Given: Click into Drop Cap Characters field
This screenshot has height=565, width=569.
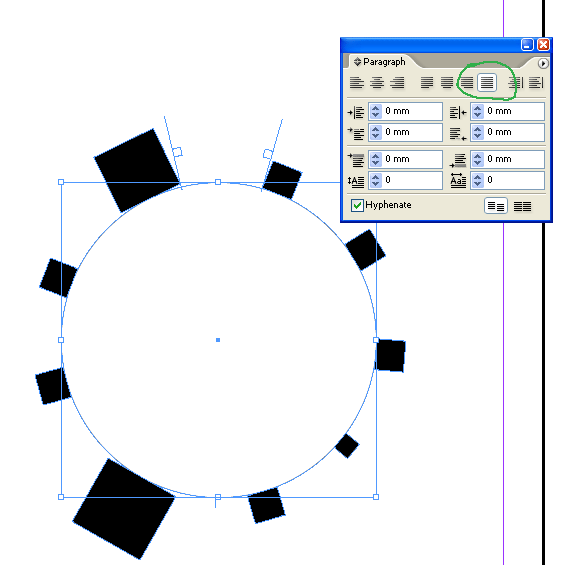Looking at the screenshot, I should click(514, 180).
